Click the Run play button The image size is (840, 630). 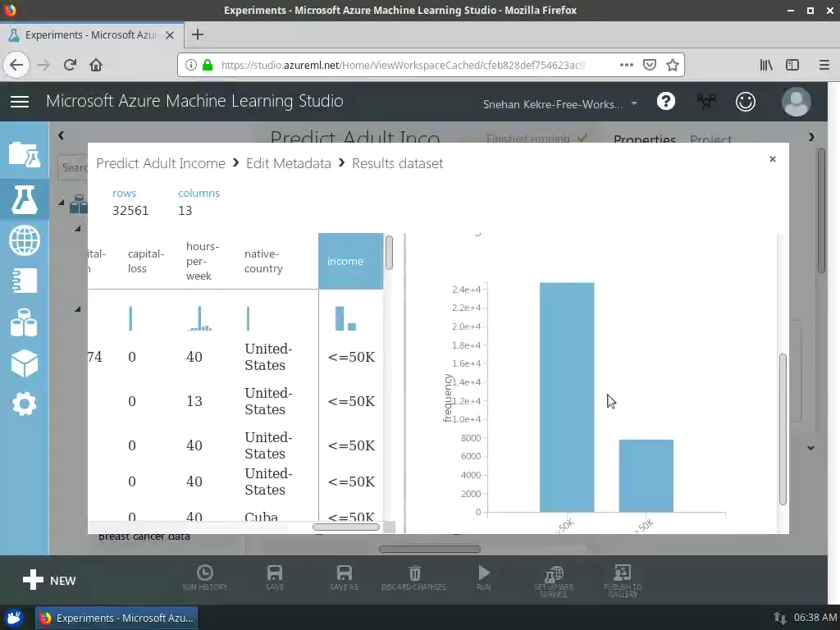click(484, 577)
